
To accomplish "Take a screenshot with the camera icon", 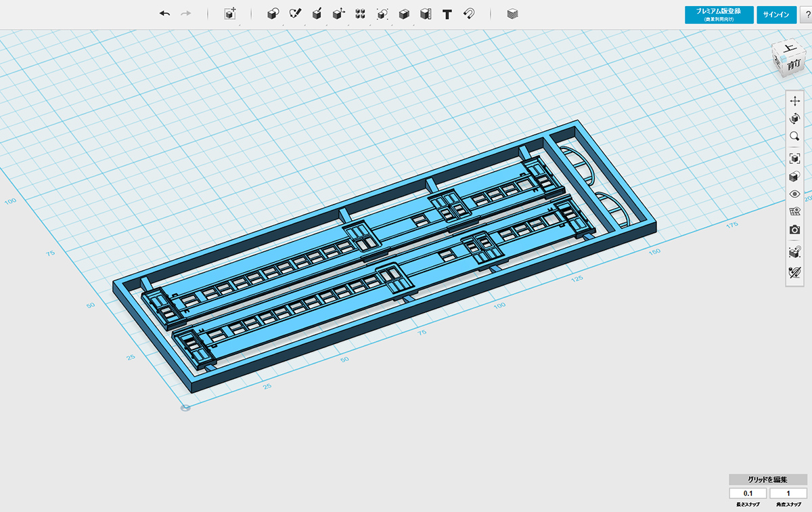I will pyautogui.click(x=795, y=230).
